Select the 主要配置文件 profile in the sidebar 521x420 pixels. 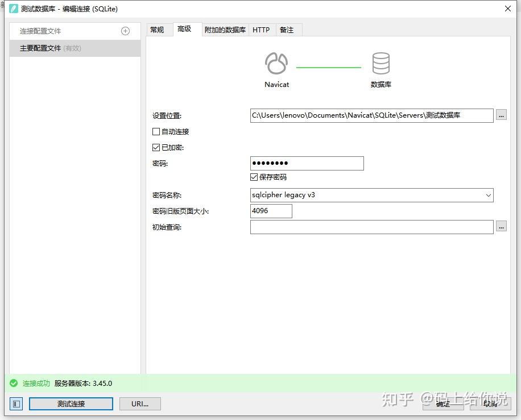point(48,48)
